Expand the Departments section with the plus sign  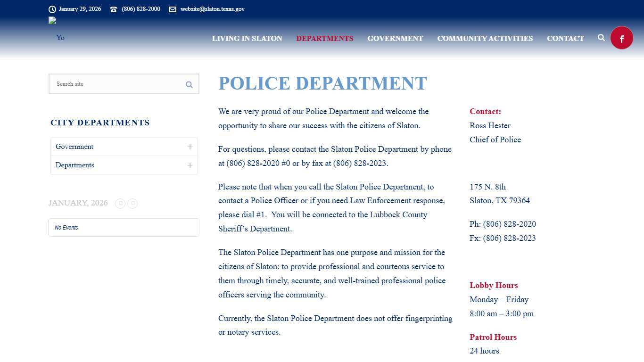(190, 165)
